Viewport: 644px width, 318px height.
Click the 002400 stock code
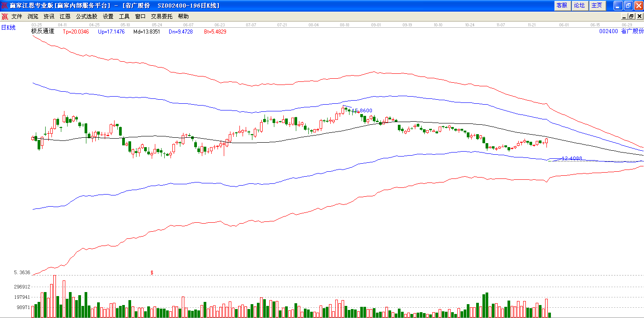pyautogui.click(x=608, y=31)
